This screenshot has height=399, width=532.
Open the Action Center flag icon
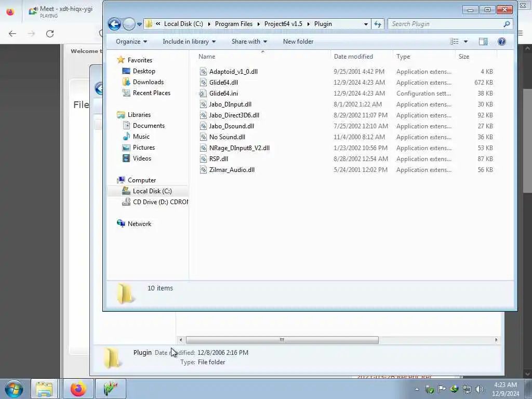click(x=442, y=389)
